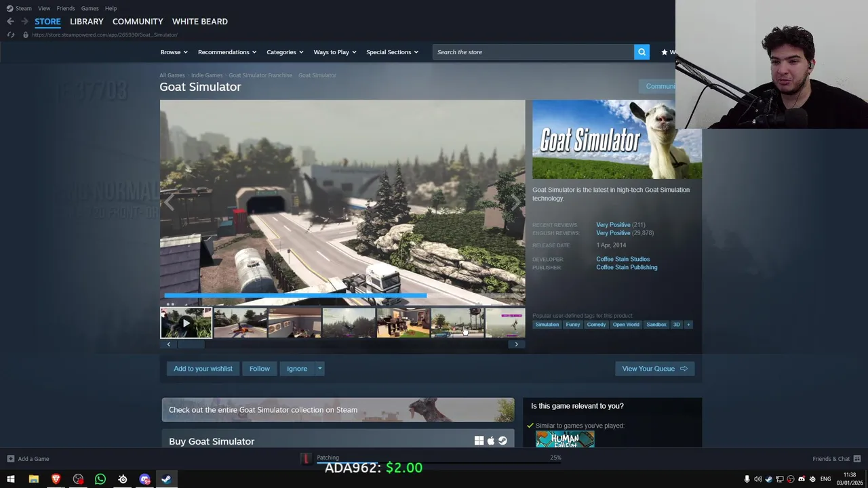
Task: Click thumbnail strip left scroll arrow
Action: (x=169, y=344)
